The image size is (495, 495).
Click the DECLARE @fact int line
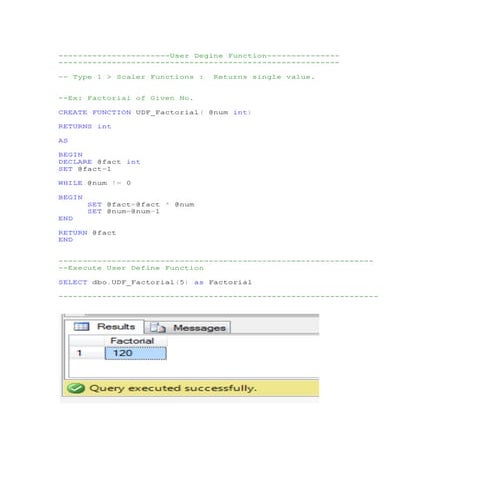[99, 162]
